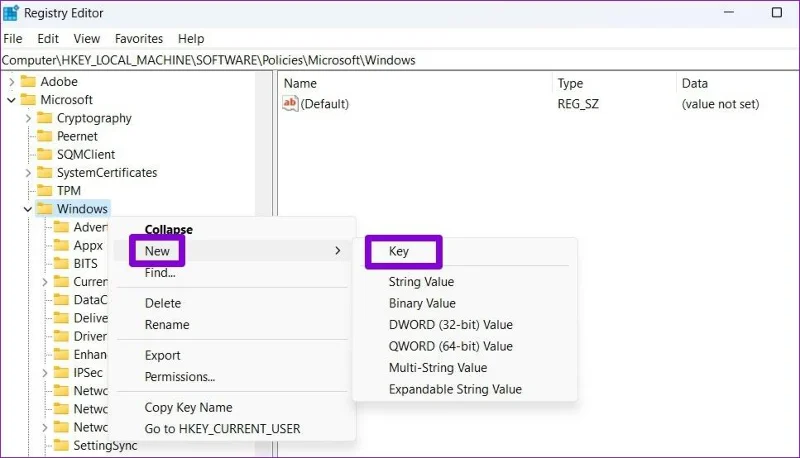Open the View menu
Image resolution: width=800 pixels, height=458 pixels.
(87, 39)
